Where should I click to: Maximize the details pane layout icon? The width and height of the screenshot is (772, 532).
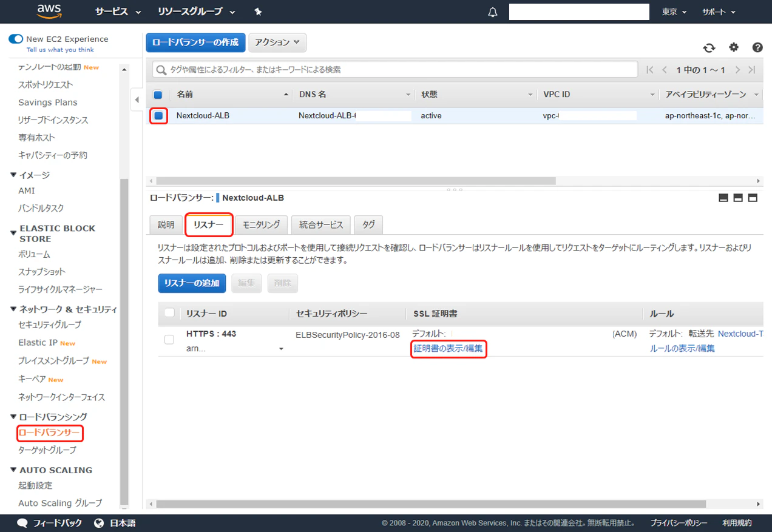pos(753,198)
